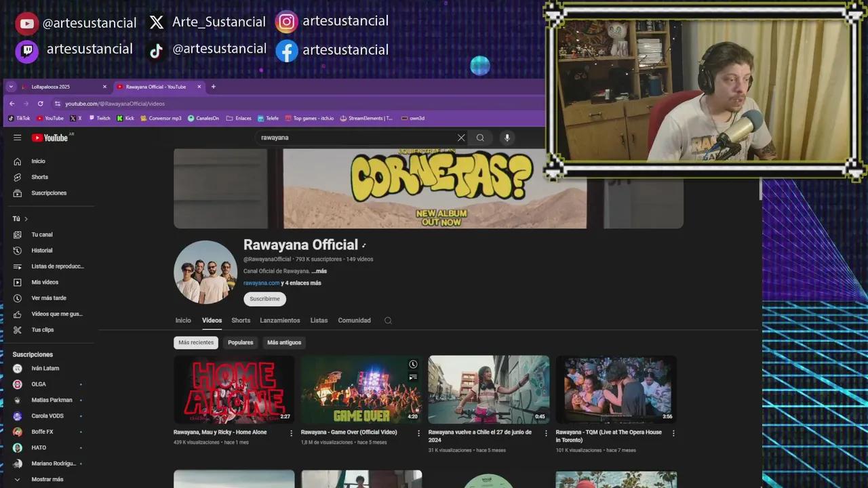
Task: Add Game Over video to the queue
Action: point(413,377)
